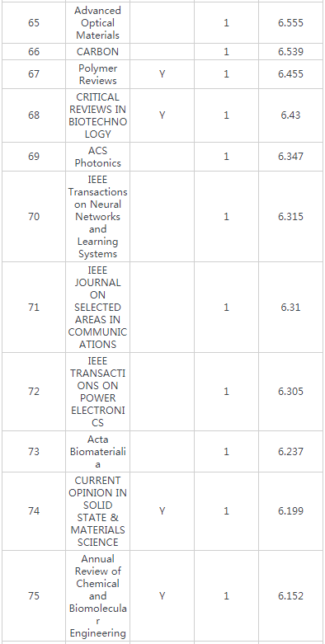Click Annual Review of Chemical and Biomolecular Engineering
The height and width of the screenshot is (644, 325).
click(x=98, y=596)
